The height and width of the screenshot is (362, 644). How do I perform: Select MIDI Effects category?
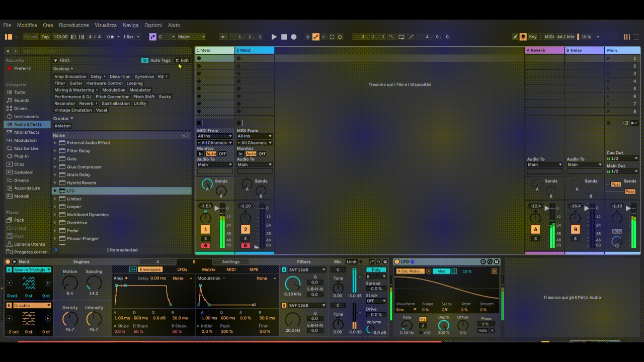click(26, 132)
